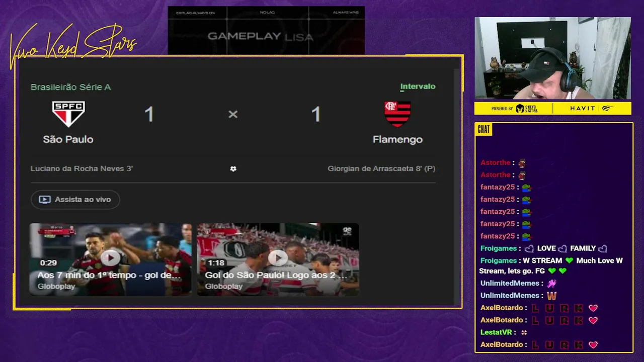Click the Flamengo team name
644x362 pixels.
coord(397,139)
